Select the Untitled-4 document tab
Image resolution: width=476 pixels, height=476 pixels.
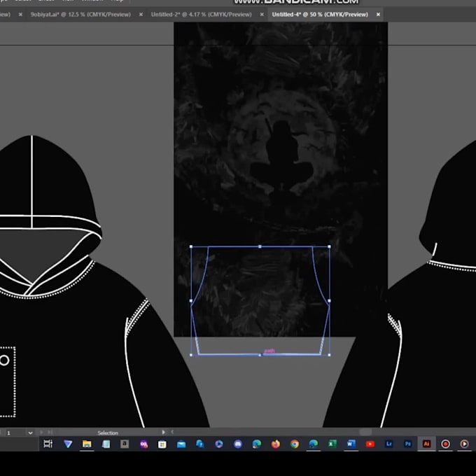320,14
